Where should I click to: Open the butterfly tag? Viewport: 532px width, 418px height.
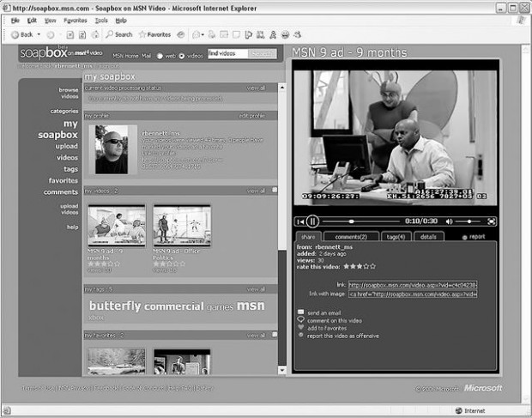point(115,306)
